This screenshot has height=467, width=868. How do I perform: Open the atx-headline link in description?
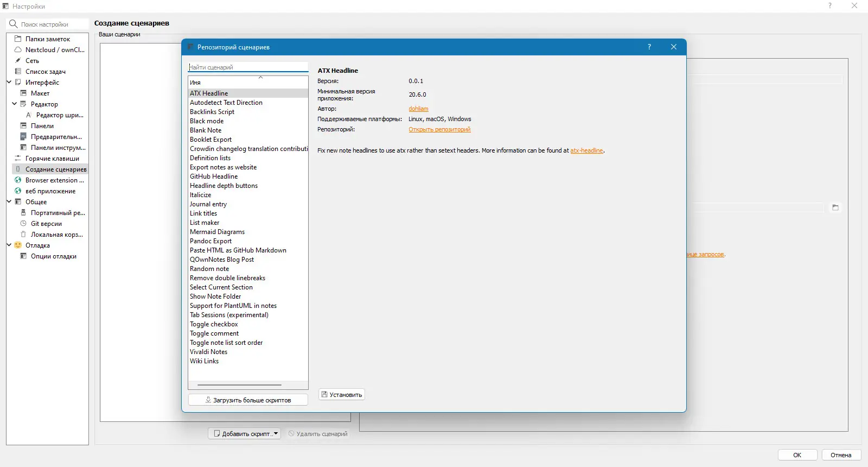click(586, 150)
